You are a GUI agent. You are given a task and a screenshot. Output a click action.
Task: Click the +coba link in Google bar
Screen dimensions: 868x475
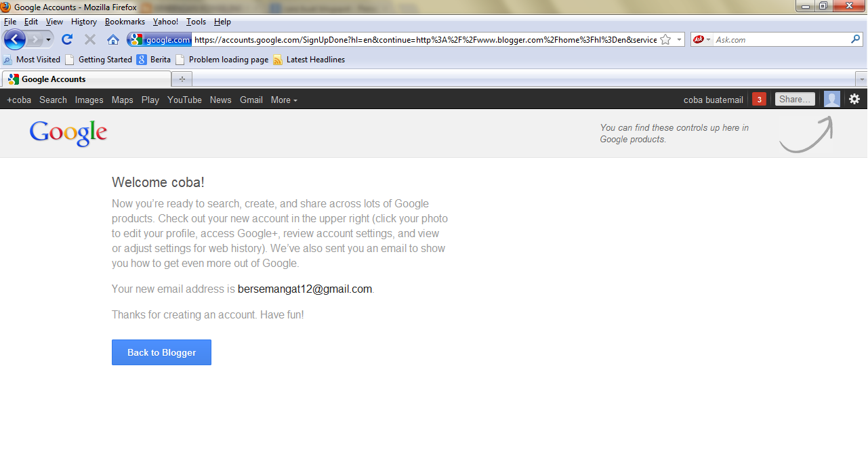(19, 100)
